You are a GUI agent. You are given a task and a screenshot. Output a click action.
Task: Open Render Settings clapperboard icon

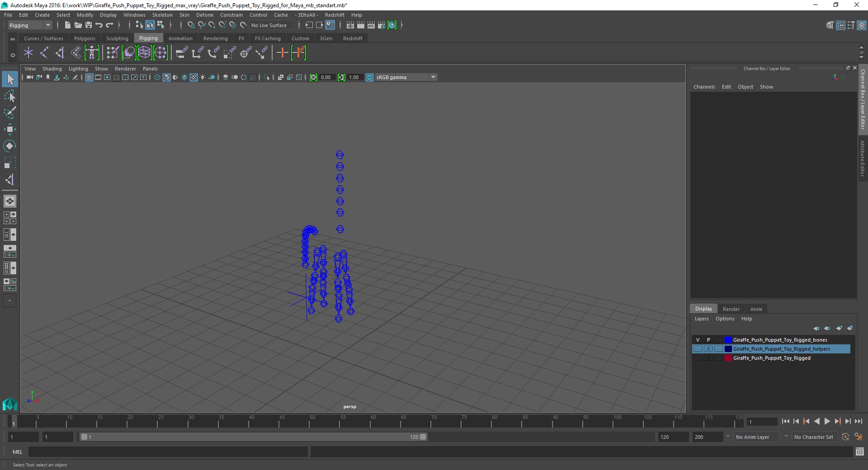pos(381,25)
